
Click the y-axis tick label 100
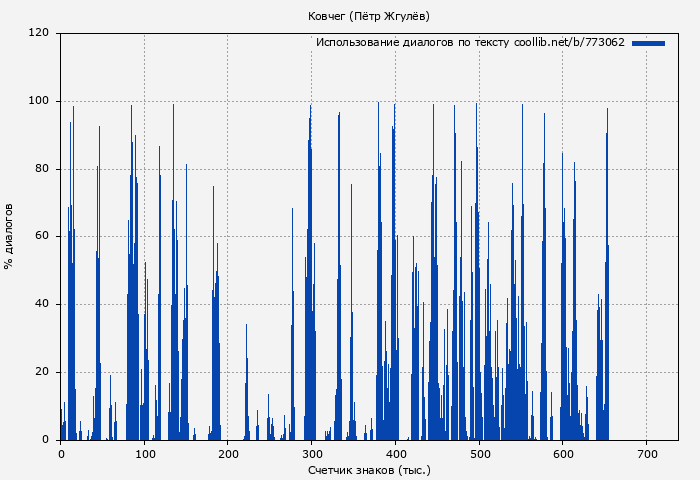click(x=39, y=101)
